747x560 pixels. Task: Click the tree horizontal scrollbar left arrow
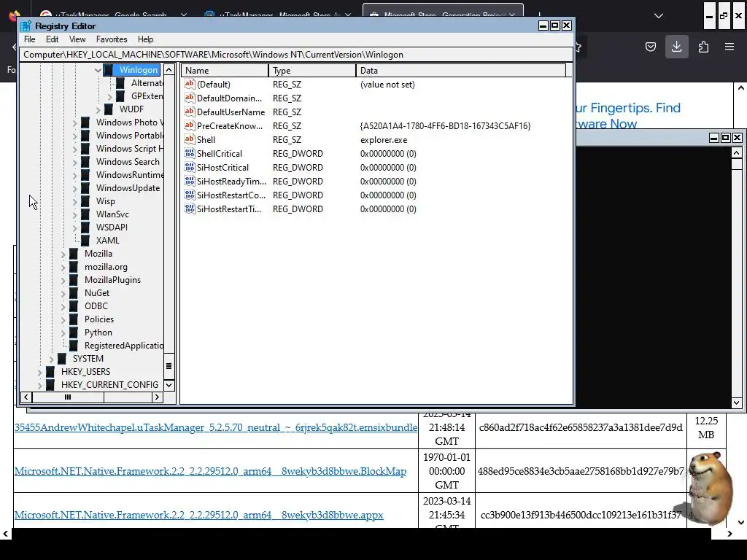click(26, 397)
